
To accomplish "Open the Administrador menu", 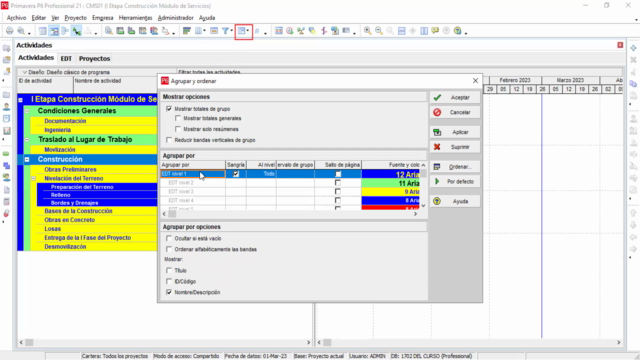I will pyautogui.click(x=176, y=18).
